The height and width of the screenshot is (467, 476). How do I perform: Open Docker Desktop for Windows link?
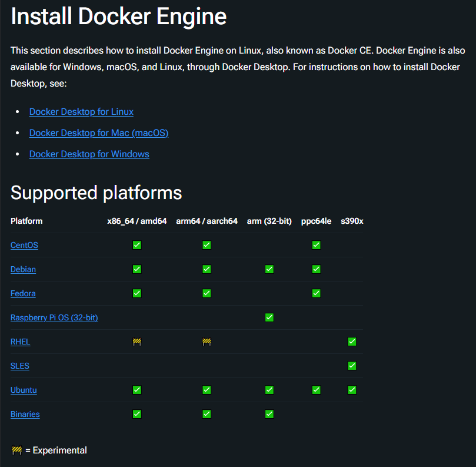tap(89, 154)
